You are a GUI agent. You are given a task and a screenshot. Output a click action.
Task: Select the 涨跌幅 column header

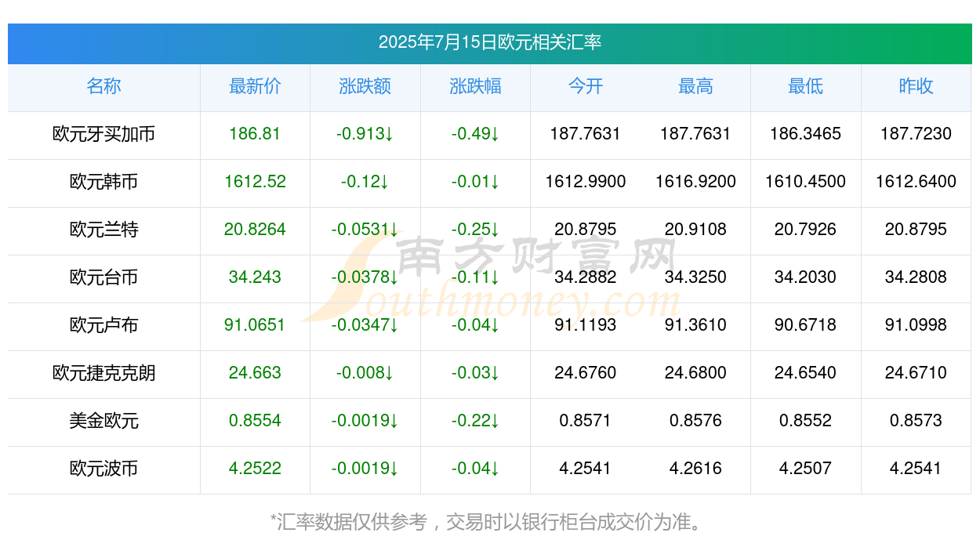pyautogui.click(x=475, y=86)
